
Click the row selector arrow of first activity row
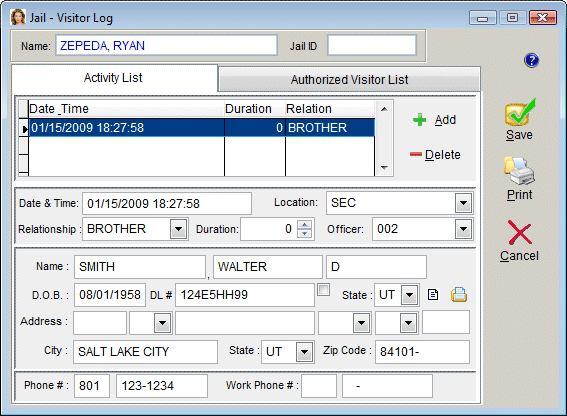click(x=24, y=128)
